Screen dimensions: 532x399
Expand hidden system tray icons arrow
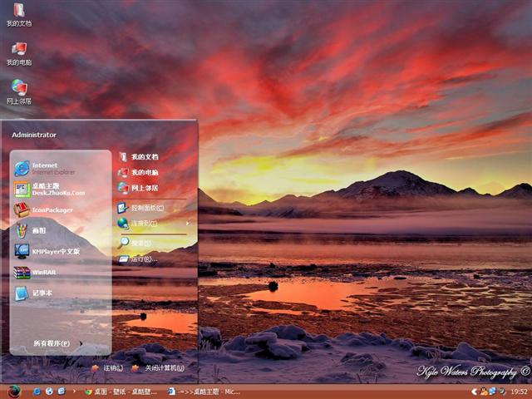474,392
